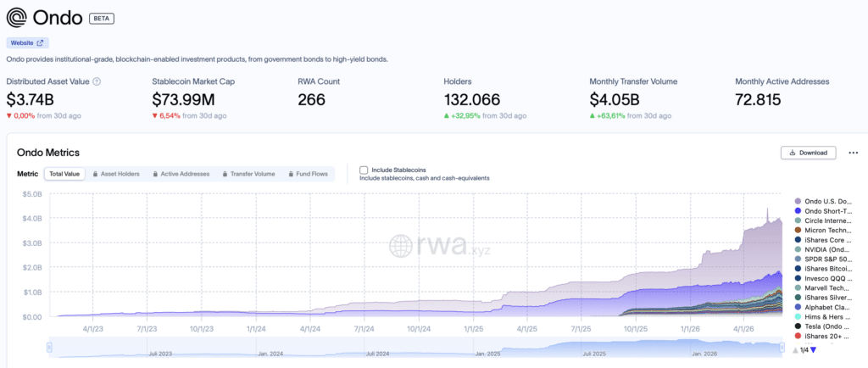Image resolution: width=868 pixels, height=368 pixels.
Task: Click the $73.99M Stablecoin Market Cap value
Action: [x=183, y=99]
